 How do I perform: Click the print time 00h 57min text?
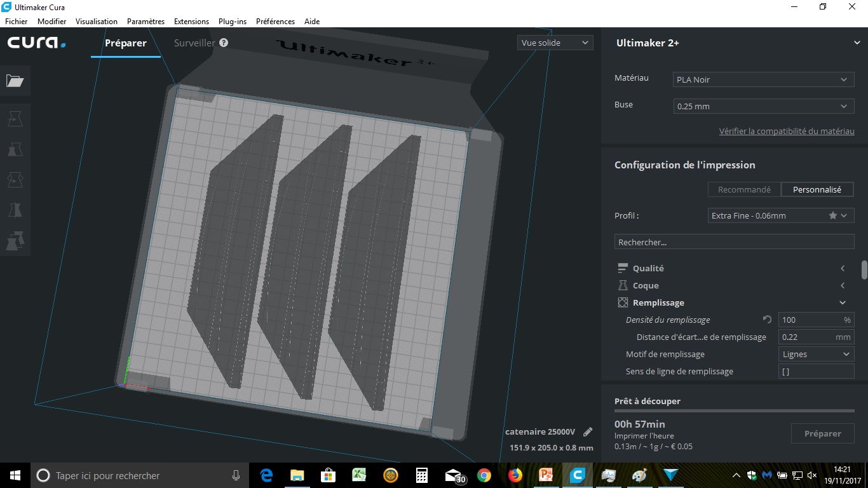pyautogui.click(x=640, y=424)
